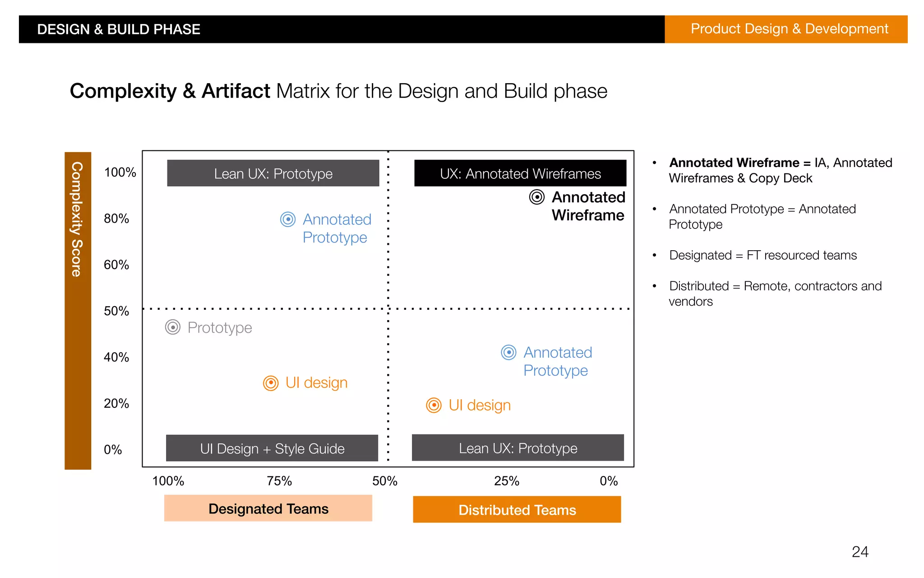The image size is (924, 578).
Task: Click the page number 24
Action: (860, 552)
